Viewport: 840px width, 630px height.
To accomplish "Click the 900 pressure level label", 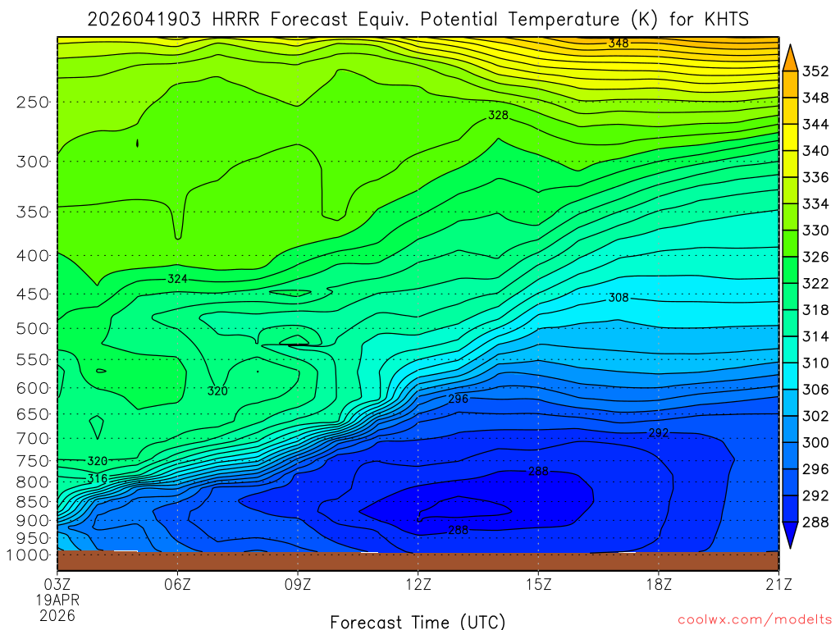I will point(32,520).
